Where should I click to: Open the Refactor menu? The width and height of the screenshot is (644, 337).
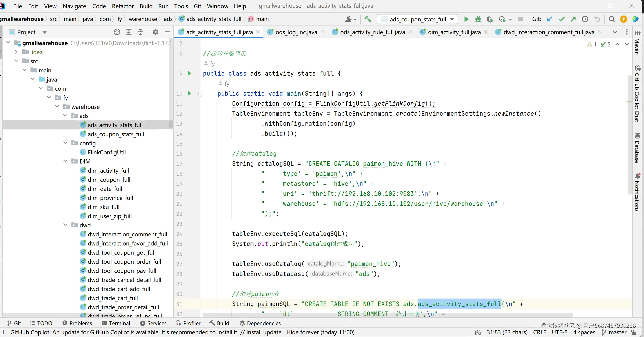click(x=123, y=6)
